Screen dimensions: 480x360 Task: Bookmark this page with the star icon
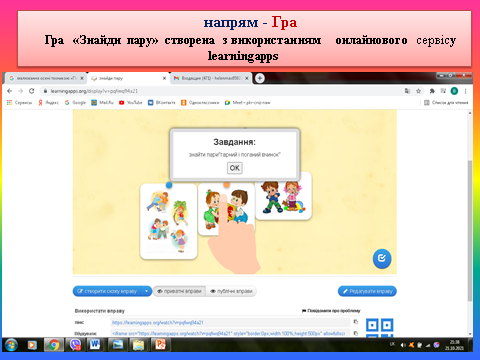tap(418, 91)
